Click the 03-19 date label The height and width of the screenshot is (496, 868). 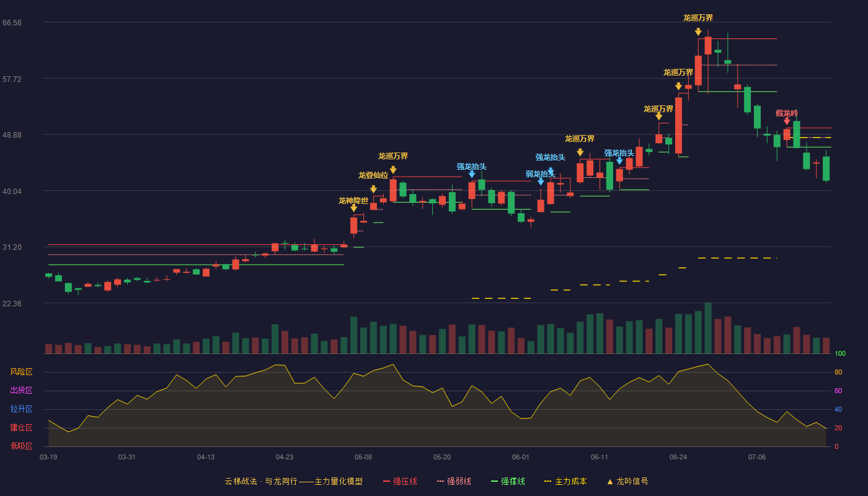coord(48,457)
